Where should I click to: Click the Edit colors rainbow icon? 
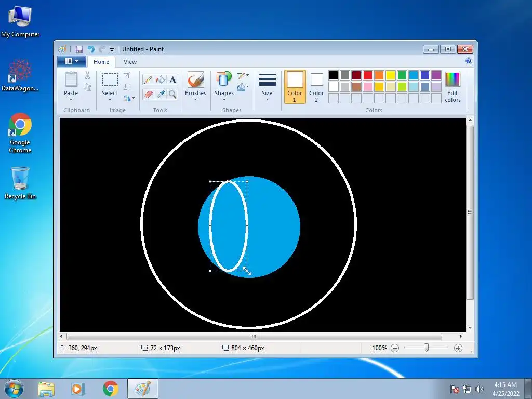pyautogui.click(x=453, y=79)
